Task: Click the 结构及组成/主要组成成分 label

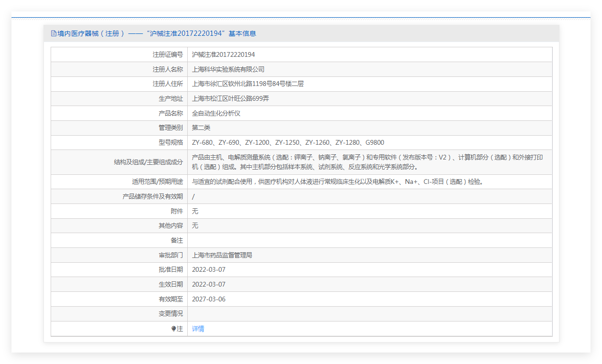Action: 149,162
